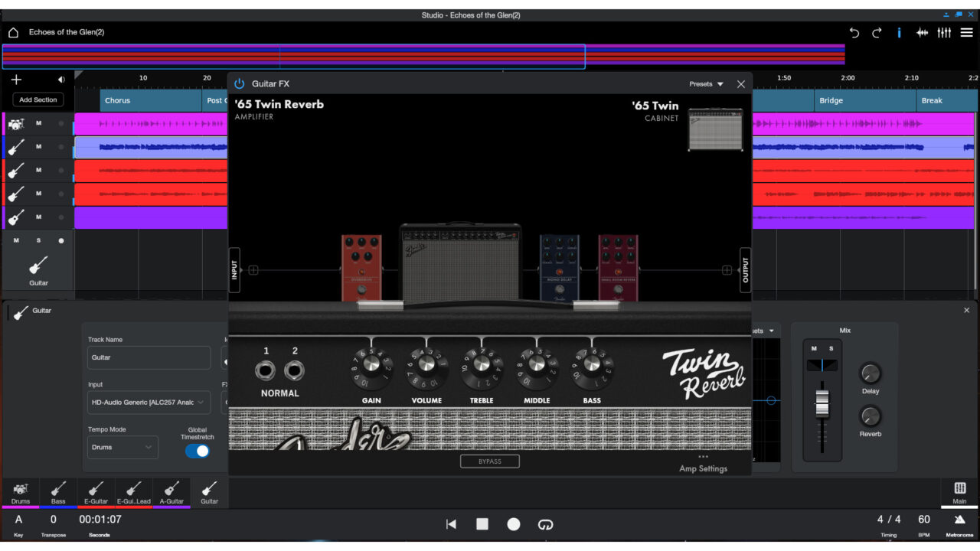980x551 pixels.
Task: Click amp input jack 1
Action: tap(266, 371)
